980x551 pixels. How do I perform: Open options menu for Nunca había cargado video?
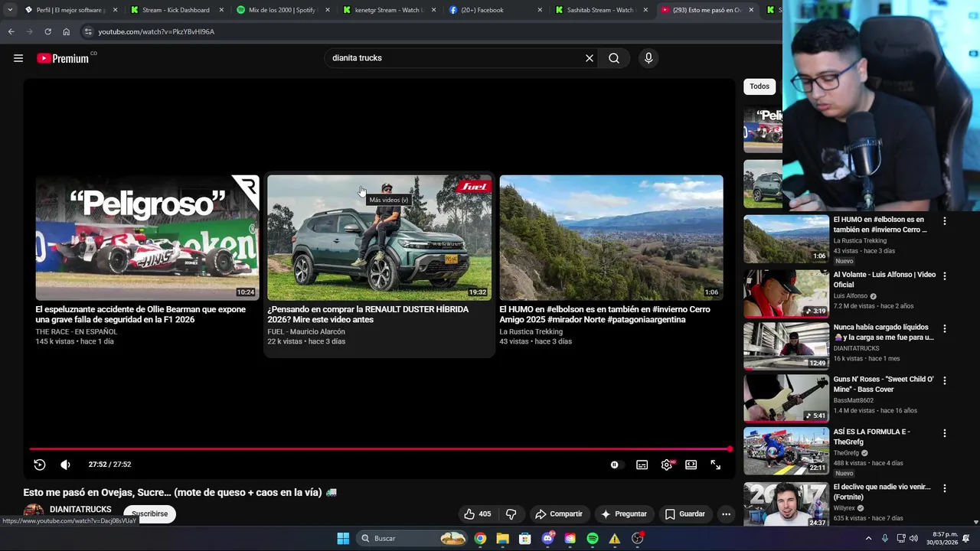tap(944, 328)
